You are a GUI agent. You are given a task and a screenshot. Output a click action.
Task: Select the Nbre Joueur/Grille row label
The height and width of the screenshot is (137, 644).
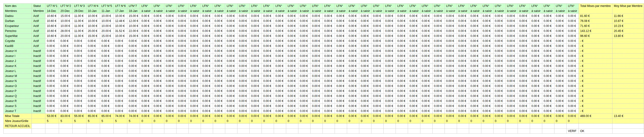[x=17, y=121]
